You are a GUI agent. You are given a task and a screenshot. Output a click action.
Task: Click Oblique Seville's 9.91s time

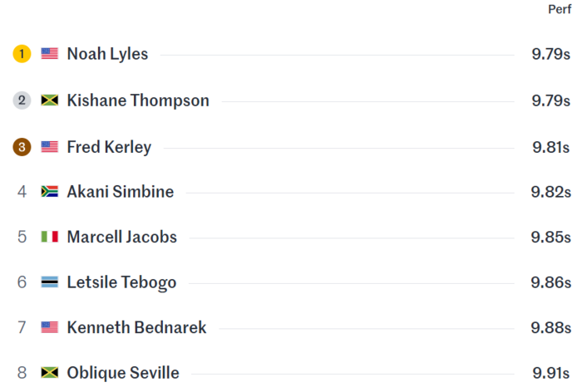(x=551, y=373)
